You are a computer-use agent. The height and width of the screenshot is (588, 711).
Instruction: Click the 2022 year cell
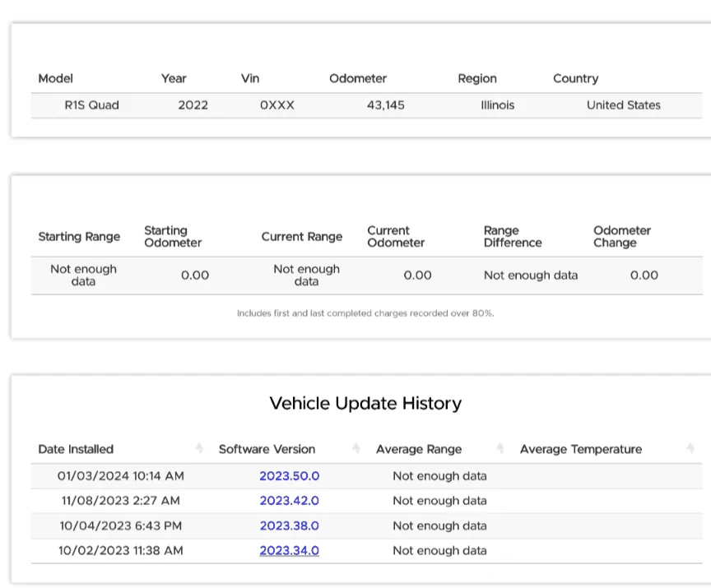pos(193,105)
